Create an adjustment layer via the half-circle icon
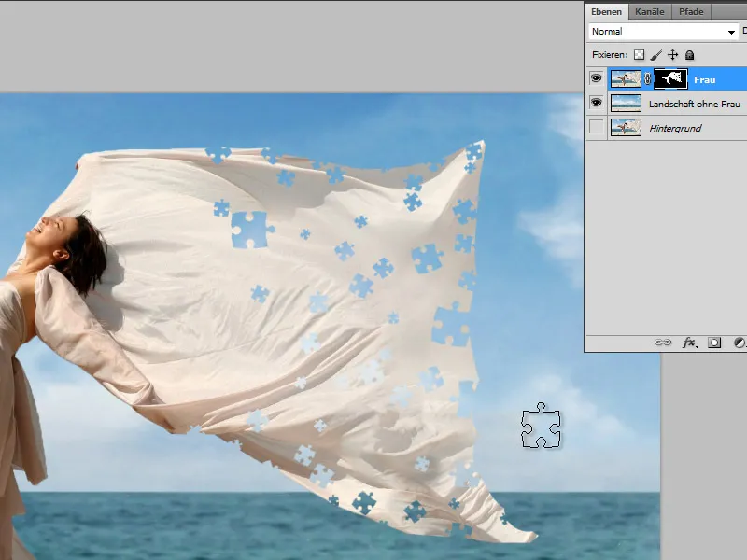This screenshot has width=747, height=560. [739, 343]
